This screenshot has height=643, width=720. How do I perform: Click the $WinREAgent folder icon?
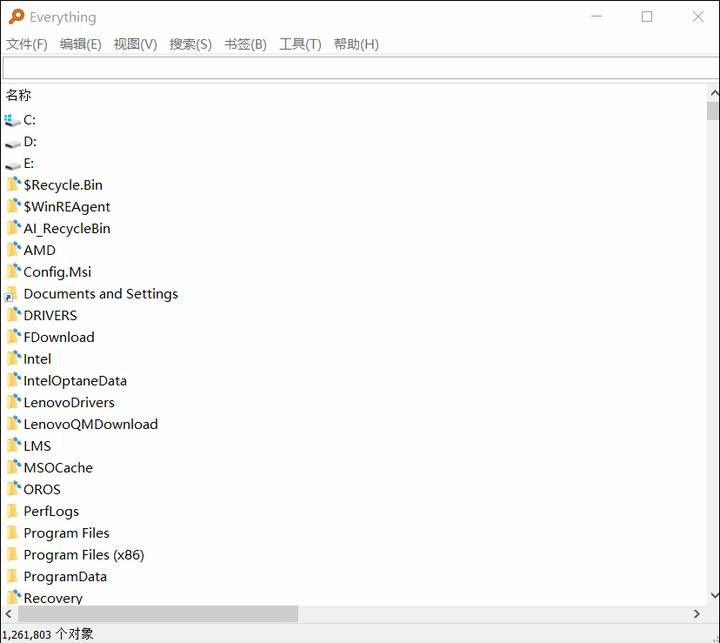(14, 206)
